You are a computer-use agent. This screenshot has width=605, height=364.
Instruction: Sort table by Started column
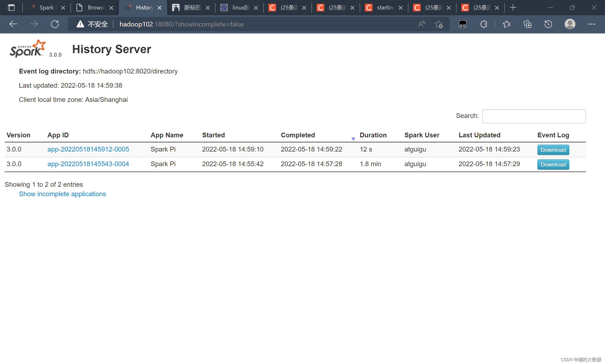213,135
